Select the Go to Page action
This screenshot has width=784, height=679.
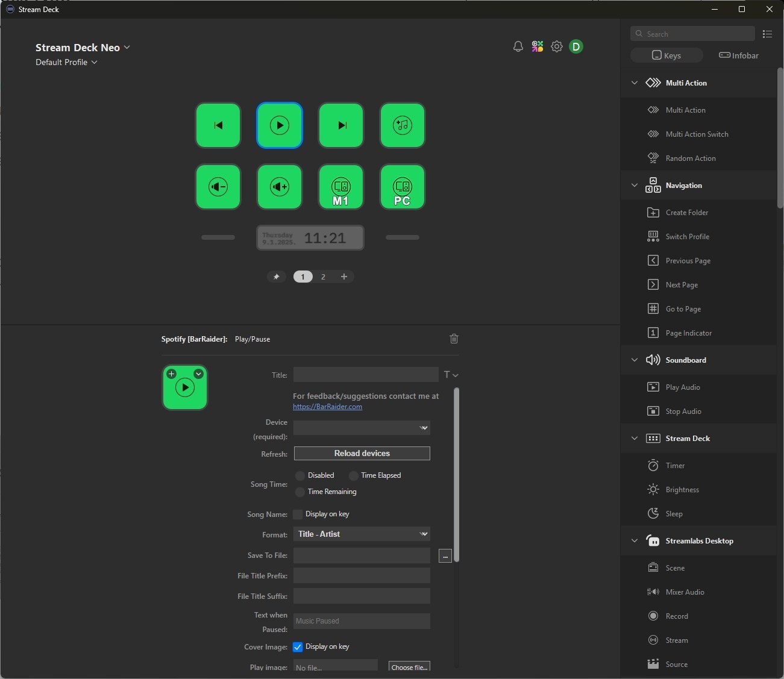tap(683, 309)
